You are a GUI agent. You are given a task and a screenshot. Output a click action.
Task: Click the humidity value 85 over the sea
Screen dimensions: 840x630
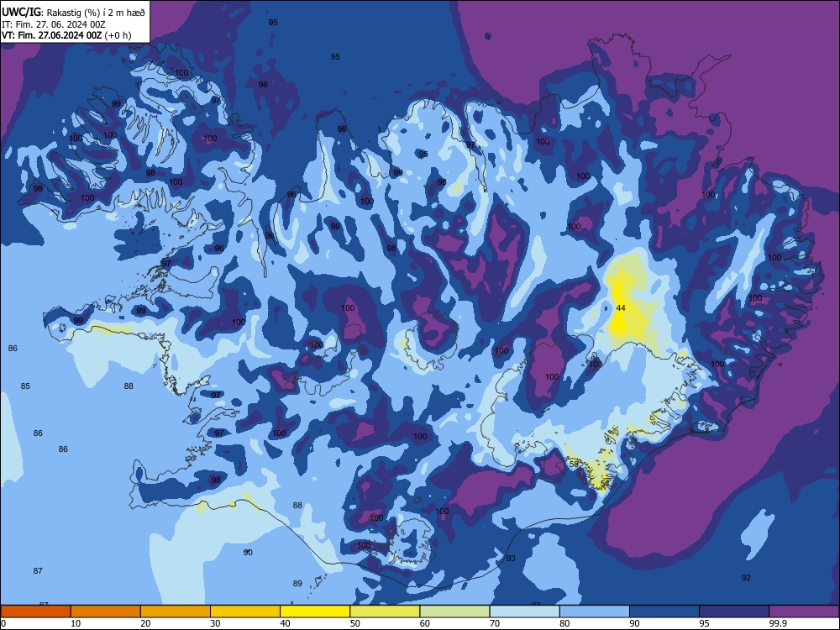point(25,386)
